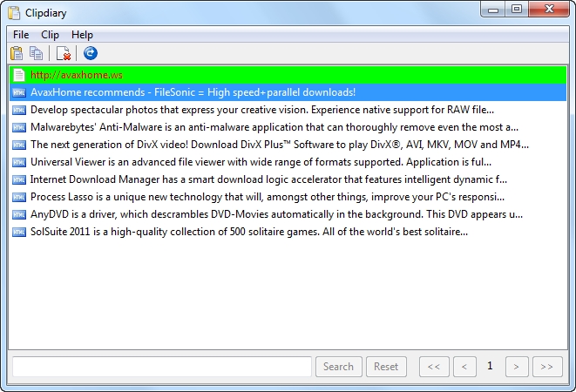The height and width of the screenshot is (392, 576).
Task: Select the next generation of DivX video clip
Action: (288, 145)
